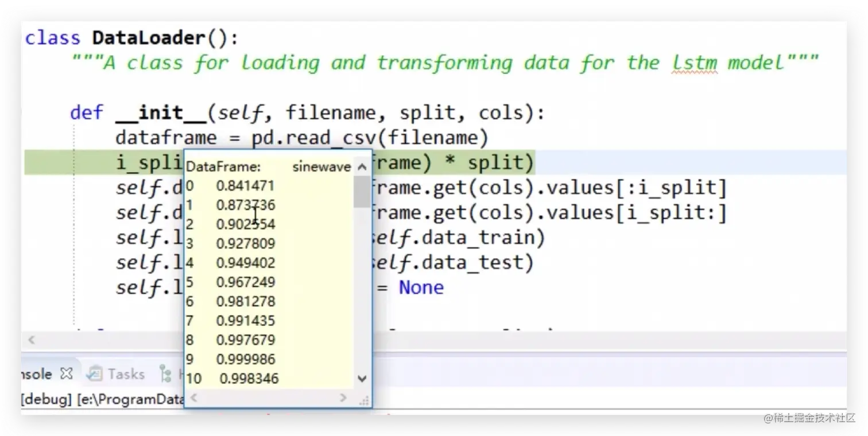Select row 10 value 0.998346
The image size is (868, 436).
249,379
